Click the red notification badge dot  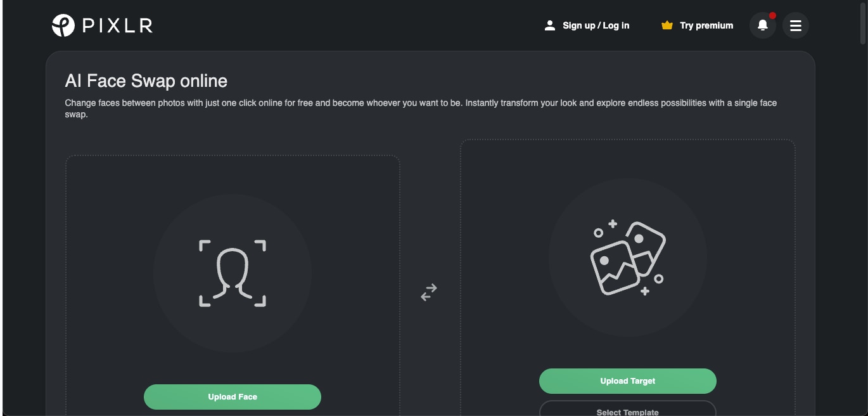pyautogui.click(x=772, y=15)
